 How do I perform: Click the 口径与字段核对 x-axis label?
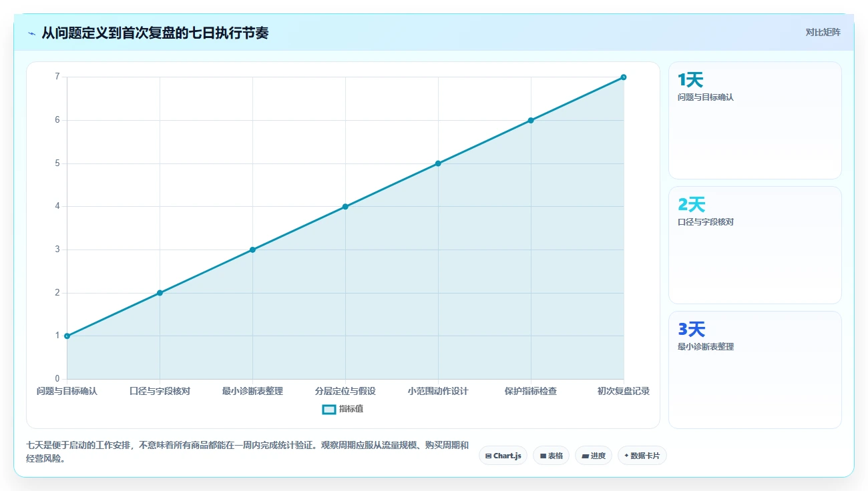click(160, 391)
